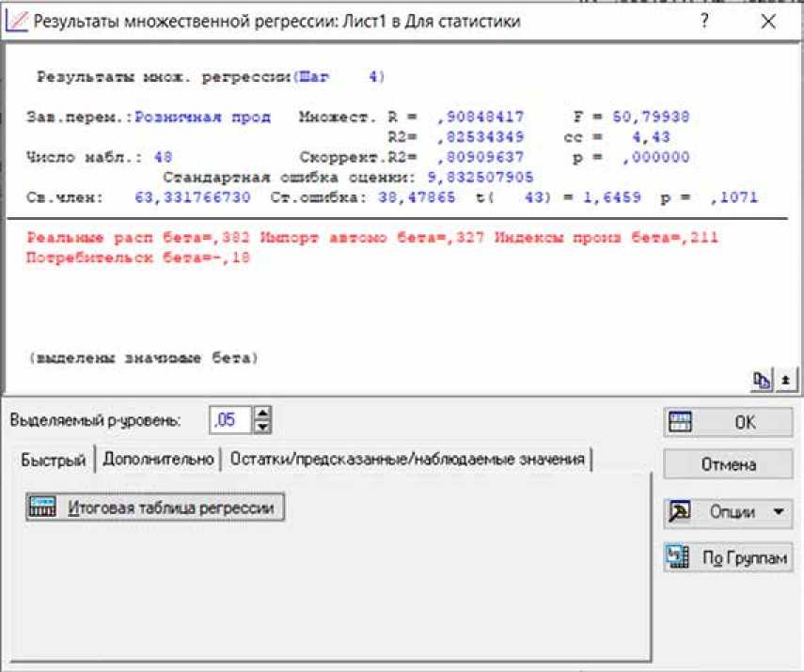
Task: Click the help question mark in title bar
Action: [x=705, y=21]
